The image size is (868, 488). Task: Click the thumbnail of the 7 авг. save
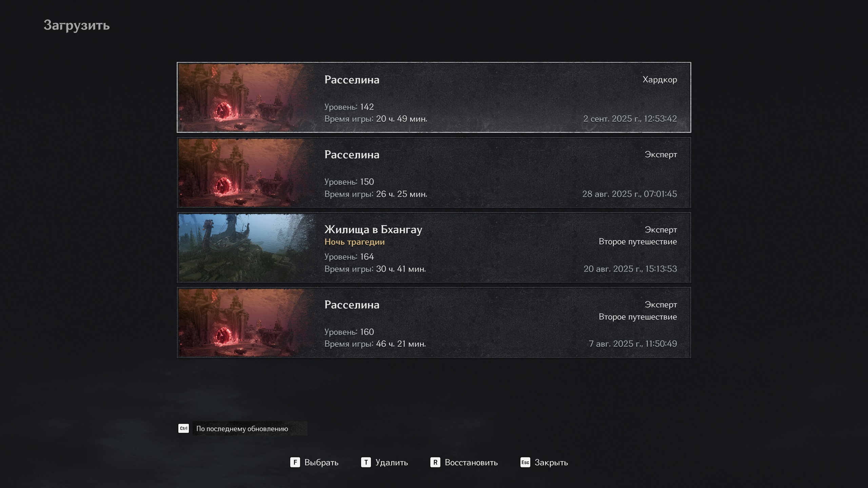(x=246, y=323)
